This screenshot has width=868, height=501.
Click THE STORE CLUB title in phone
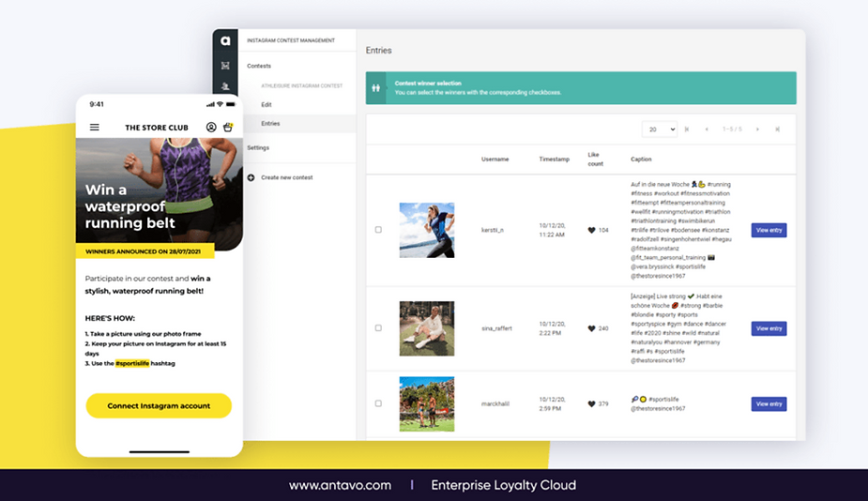[157, 128]
